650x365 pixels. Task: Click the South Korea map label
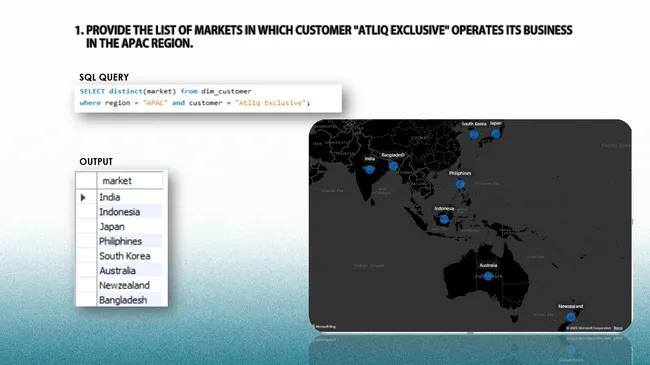point(474,124)
